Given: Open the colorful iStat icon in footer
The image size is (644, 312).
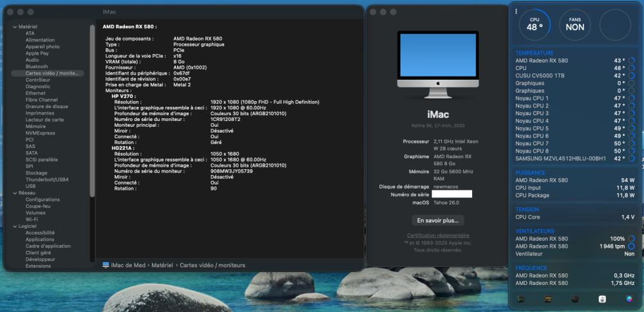Looking at the screenshot, I should click(629, 299).
